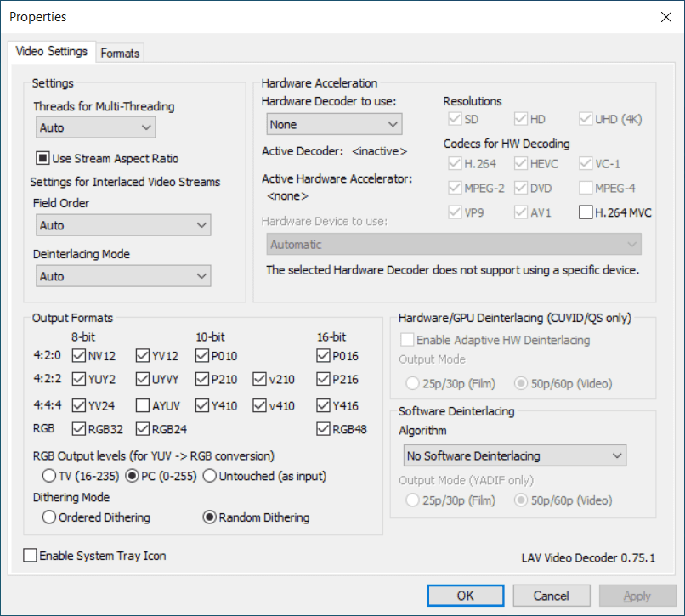Close the Properties dialog window
This screenshot has height=616, width=685.
click(665, 17)
